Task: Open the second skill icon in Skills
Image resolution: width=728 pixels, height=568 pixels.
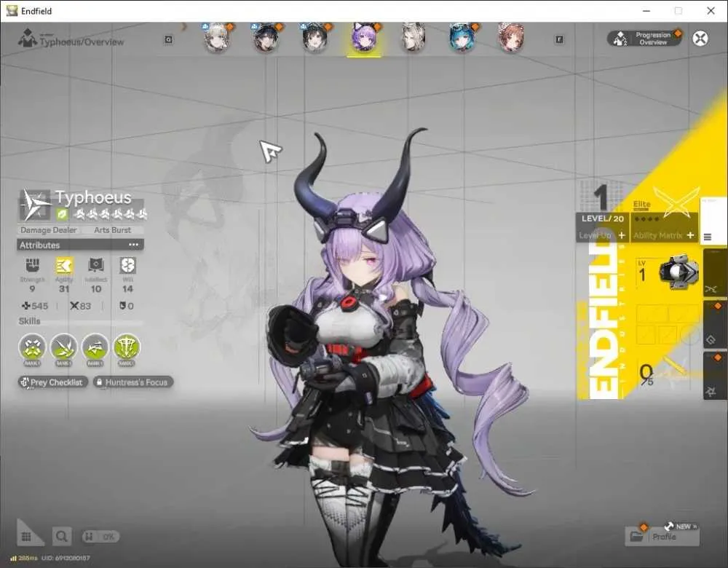Action: (63, 347)
